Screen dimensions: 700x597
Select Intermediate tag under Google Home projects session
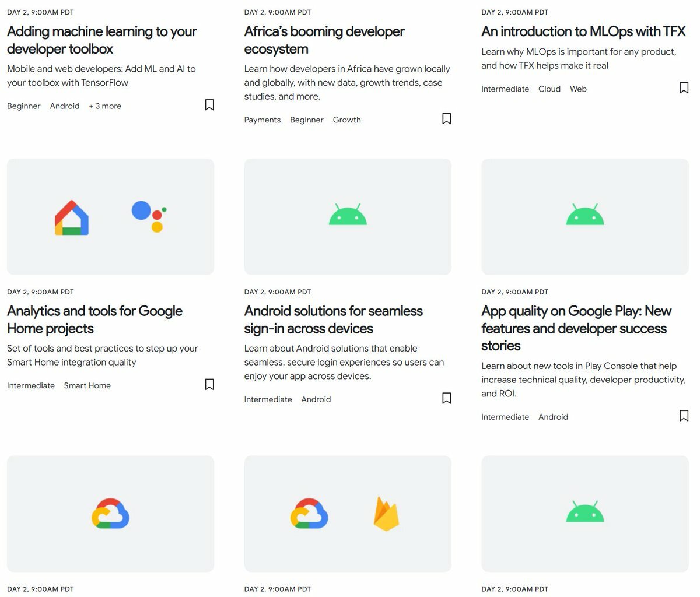(31, 386)
